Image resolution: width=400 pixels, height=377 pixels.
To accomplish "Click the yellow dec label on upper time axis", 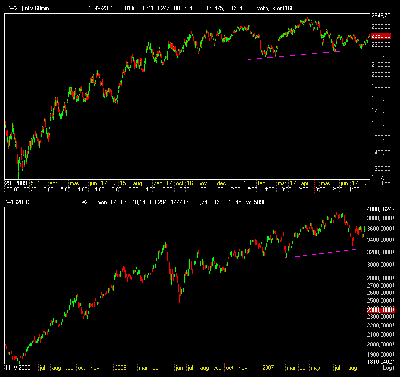I will coord(221,183).
